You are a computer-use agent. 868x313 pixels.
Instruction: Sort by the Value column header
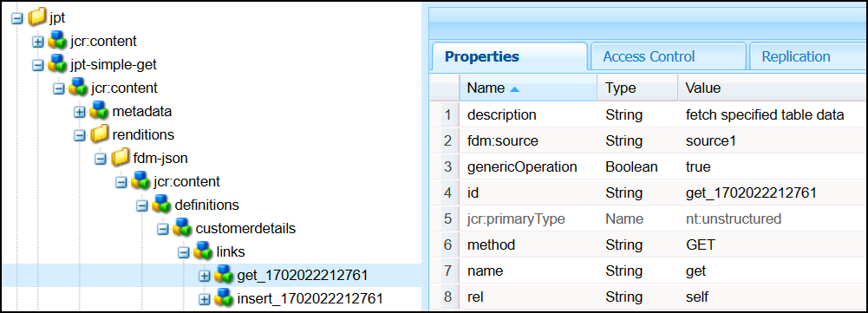pyautogui.click(x=773, y=88)
